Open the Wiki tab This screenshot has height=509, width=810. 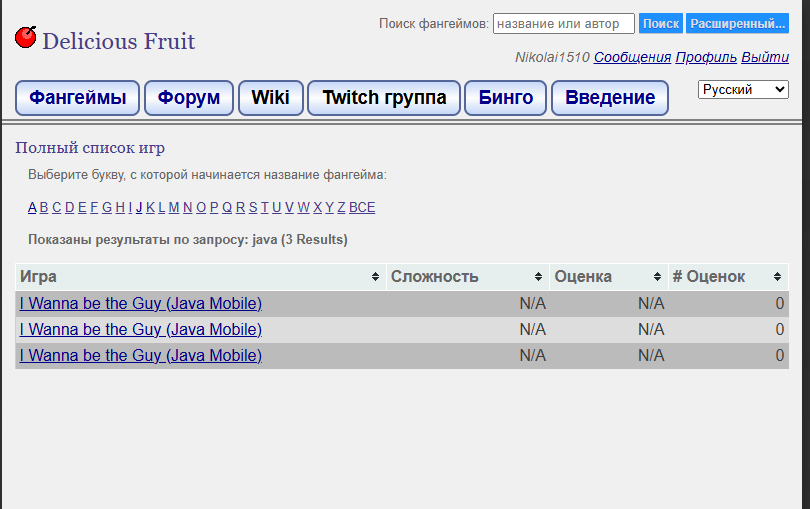click(x=271, y=98)
